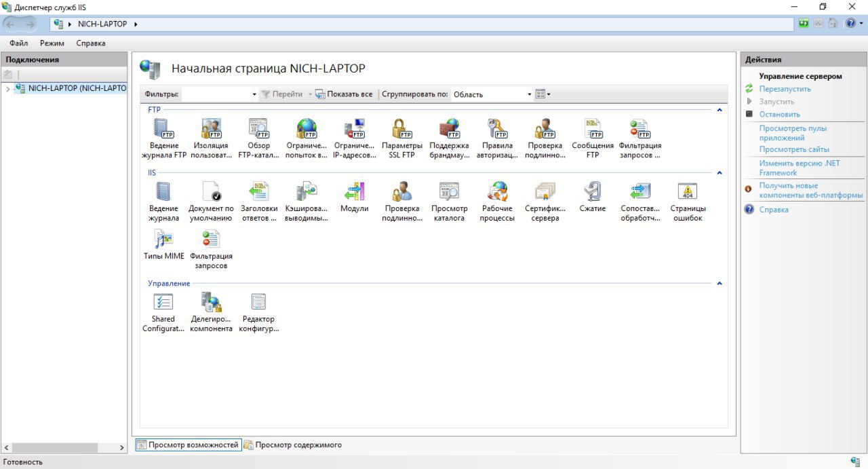Viewport: 868px width, 469px height.
Task: Switch to Просмотр возможностей tab
Action: tap(188, 445)
